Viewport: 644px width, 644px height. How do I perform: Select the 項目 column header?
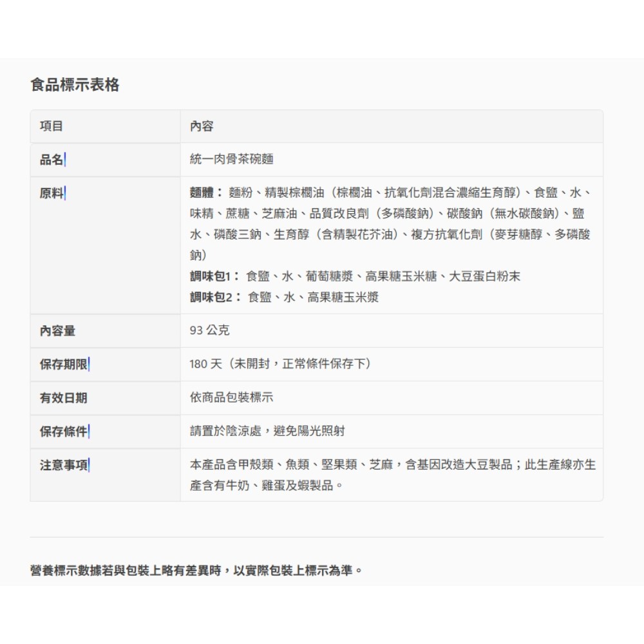point(52,126)
